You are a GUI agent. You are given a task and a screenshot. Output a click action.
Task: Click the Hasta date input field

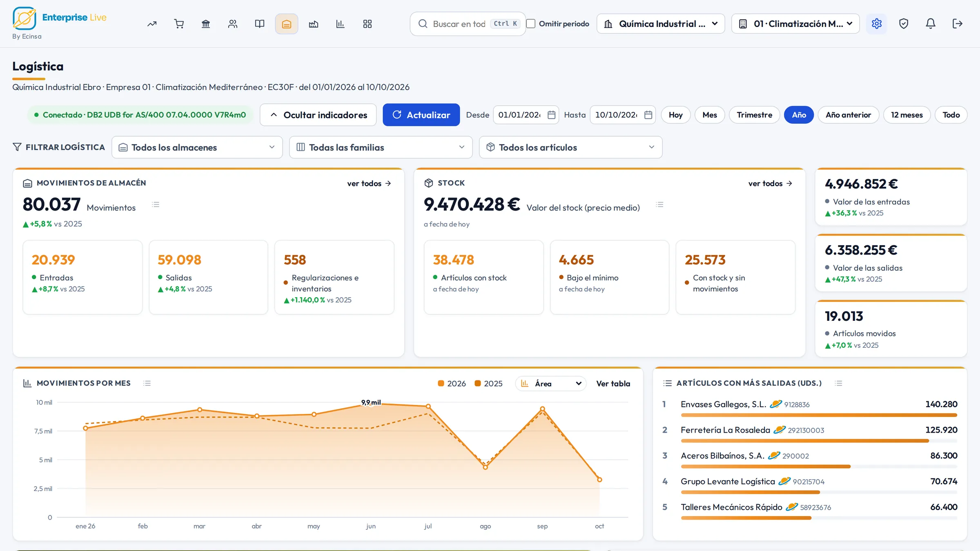click(x=623, y=115)
